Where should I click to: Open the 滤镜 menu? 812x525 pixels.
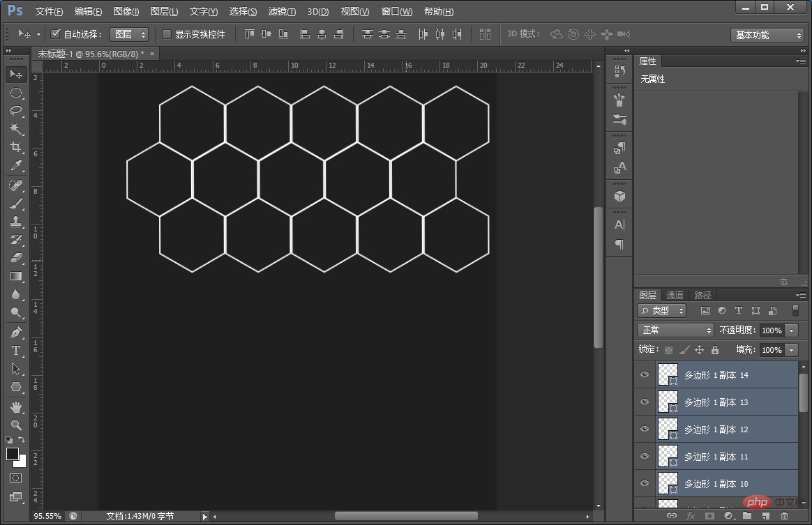point(283,11)
